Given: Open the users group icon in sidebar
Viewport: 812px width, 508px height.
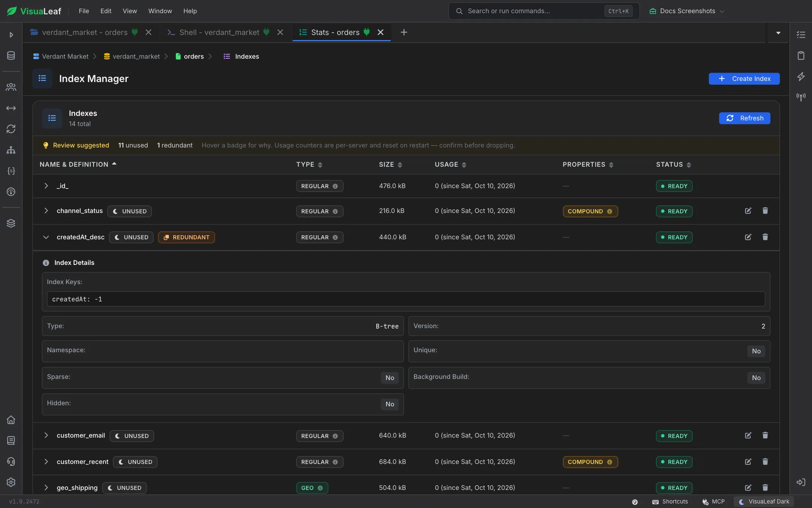Looking at the screenshot, I should click(x=11, y=87).
